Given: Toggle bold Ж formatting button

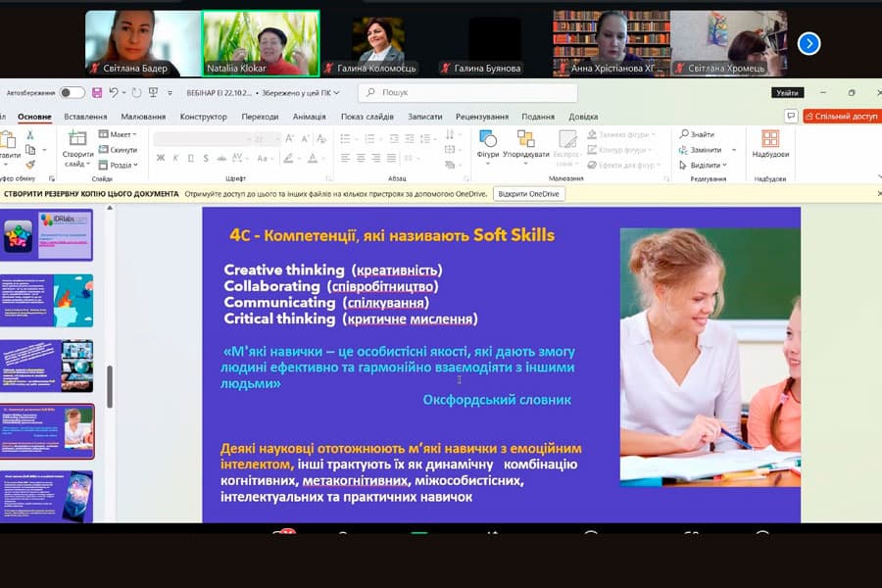Looking at the screenshot, I should tap(159, 158).
